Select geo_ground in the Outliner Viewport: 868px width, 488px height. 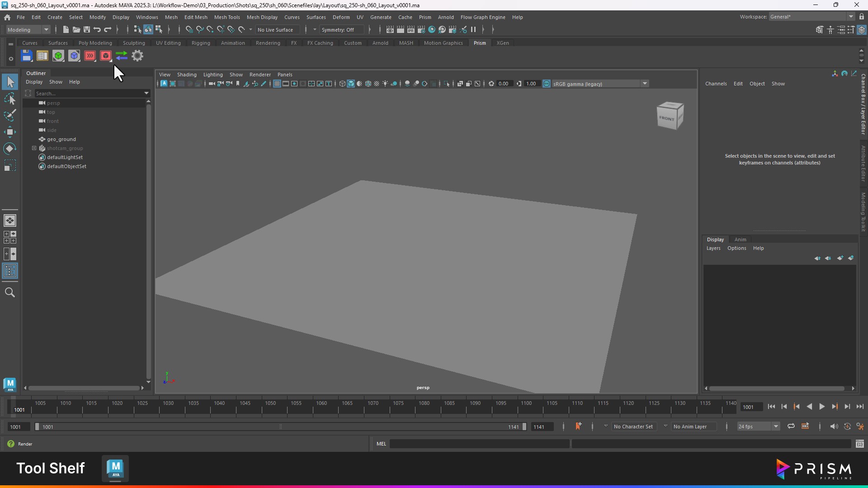coord(61,139)
